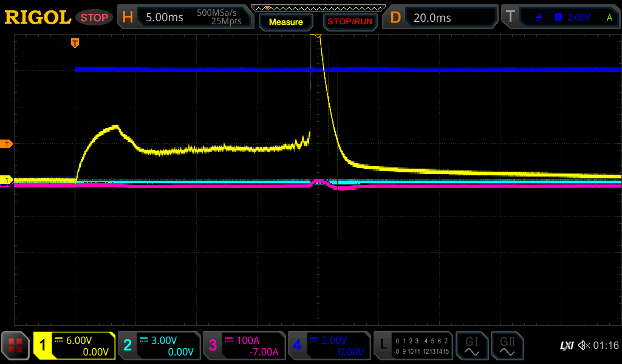Viewport: 622px width, 364px height.
Task: Toggle channel 1 with 6.00V scale
Action: tap(74, 346)
